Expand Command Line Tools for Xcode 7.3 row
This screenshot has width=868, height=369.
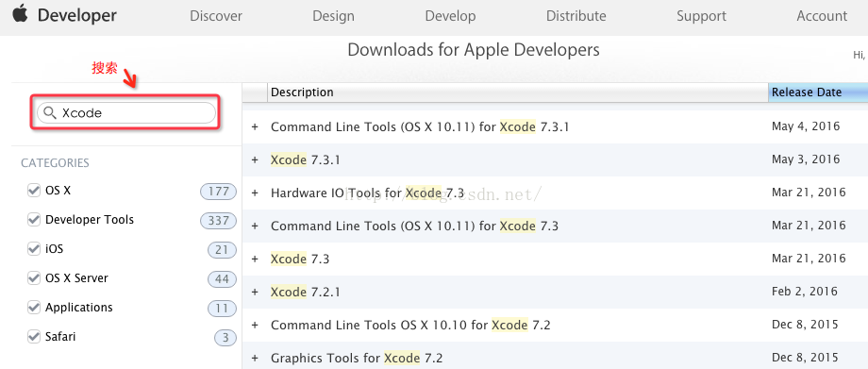coord(255,226)
